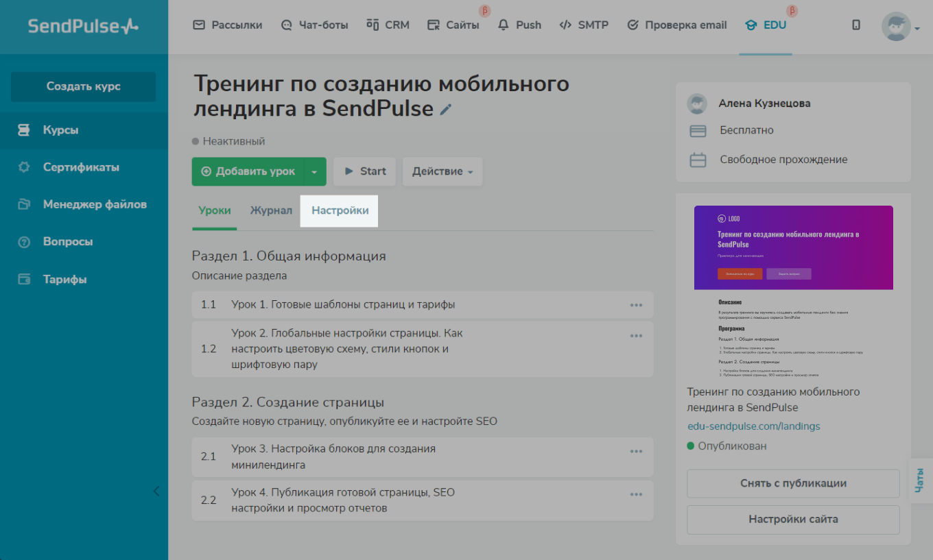The width and height of the screenshot is (933, 560).
Task: Open options menu for lesson 2.1
Action: click(636, 451)
